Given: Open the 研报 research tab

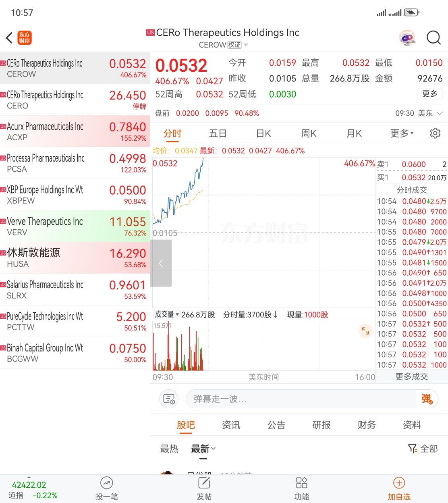Looking at the screenshot, I should tap(321, 425).
